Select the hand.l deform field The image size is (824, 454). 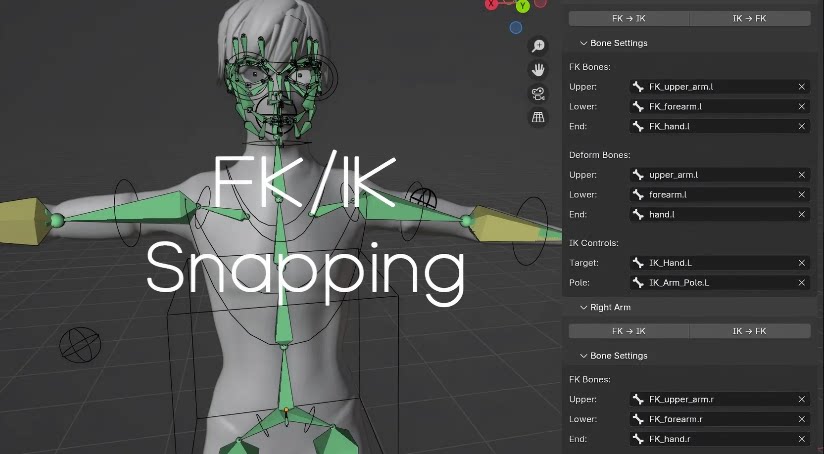pos(720,214)
